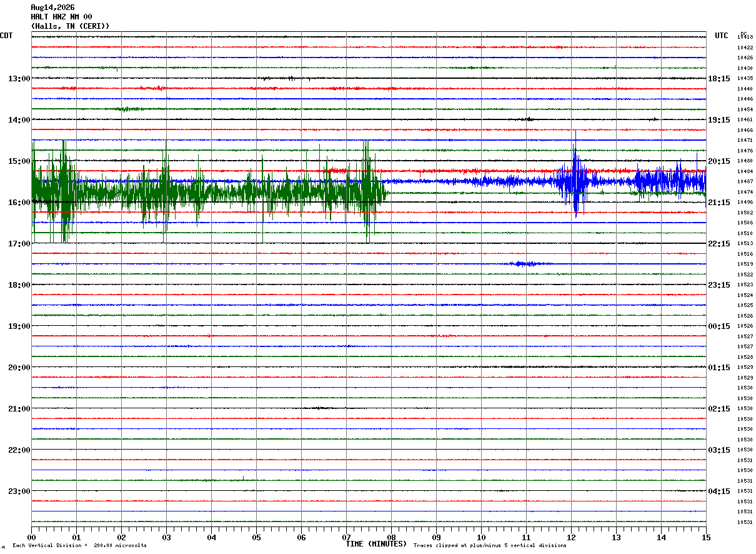
Task: Select the 21:00 CDT time label
Action: pyautogui.click(x=19, y=409)
